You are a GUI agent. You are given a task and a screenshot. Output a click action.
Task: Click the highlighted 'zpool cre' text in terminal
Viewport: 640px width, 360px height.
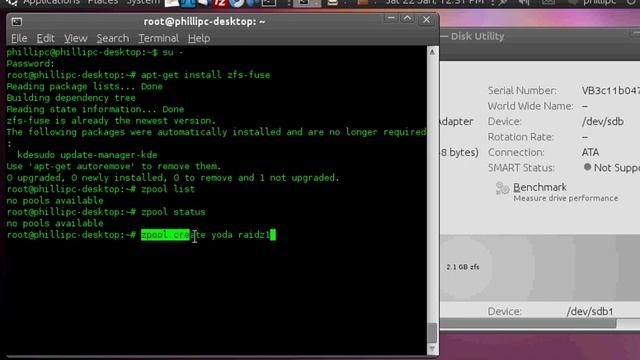tap(165, 235)
